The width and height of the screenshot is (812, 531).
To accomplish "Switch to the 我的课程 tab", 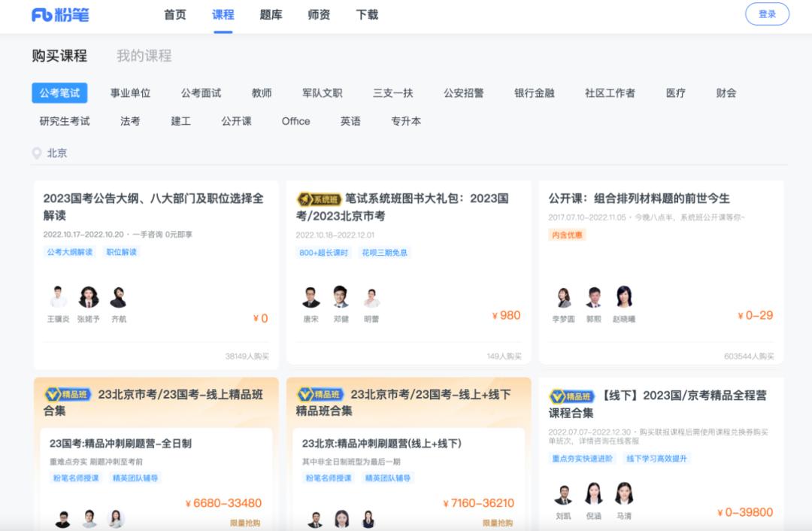I will [144, 56].
